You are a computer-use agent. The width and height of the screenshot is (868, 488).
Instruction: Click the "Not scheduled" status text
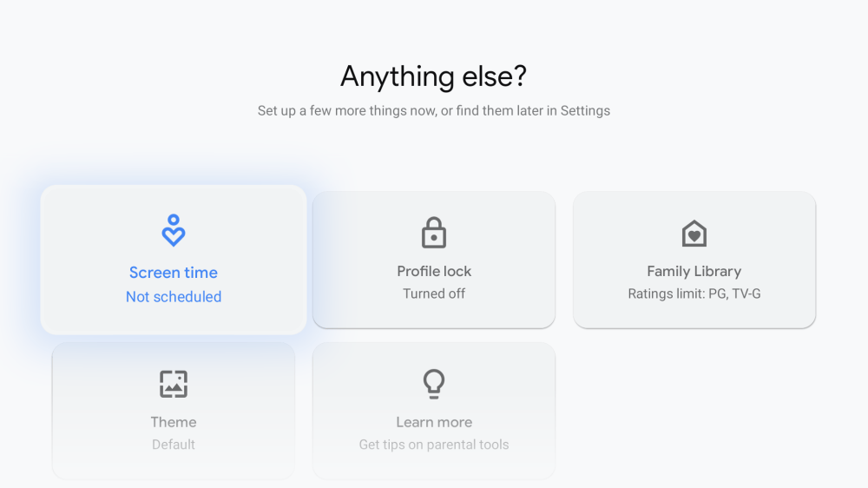point(174,297)
